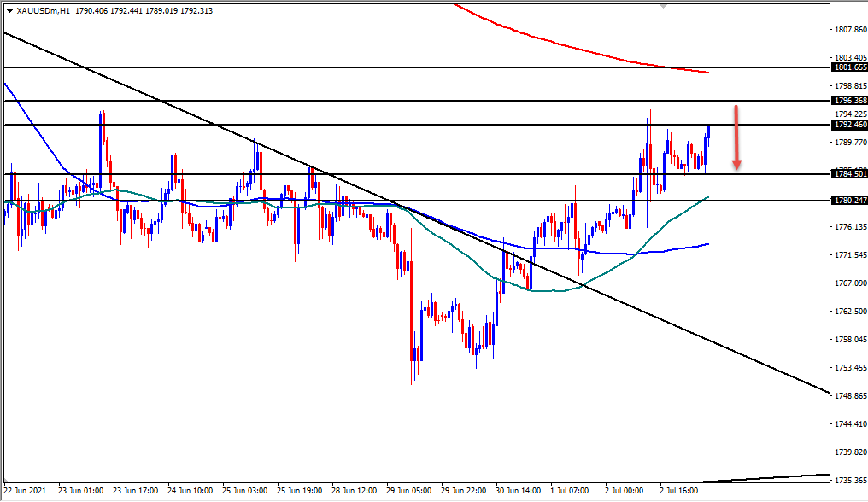
Task: Click the 2 Jul 00:00 time label
Action: [625, 490]
